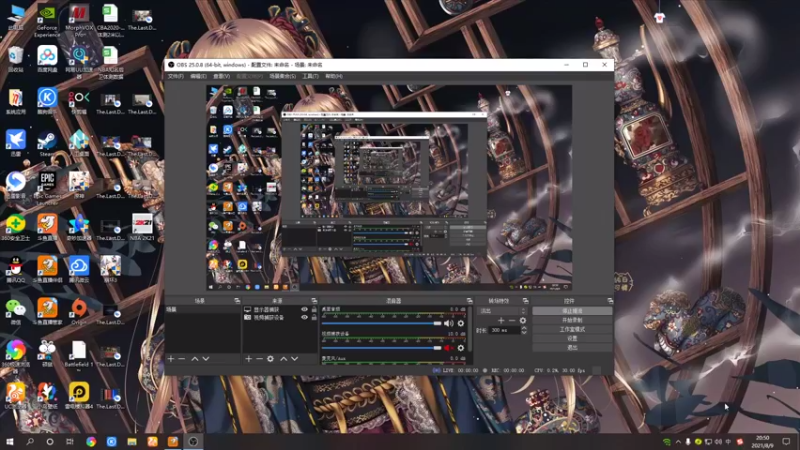
Task: Remove the selected scene with the minus icon in the 场景 panel
Action: 182,359
